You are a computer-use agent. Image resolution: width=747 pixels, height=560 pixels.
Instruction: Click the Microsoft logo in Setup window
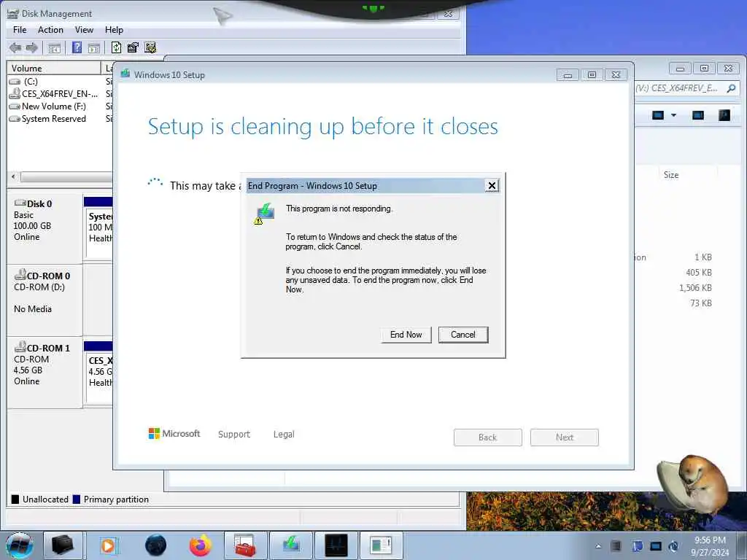pos(174,434)
